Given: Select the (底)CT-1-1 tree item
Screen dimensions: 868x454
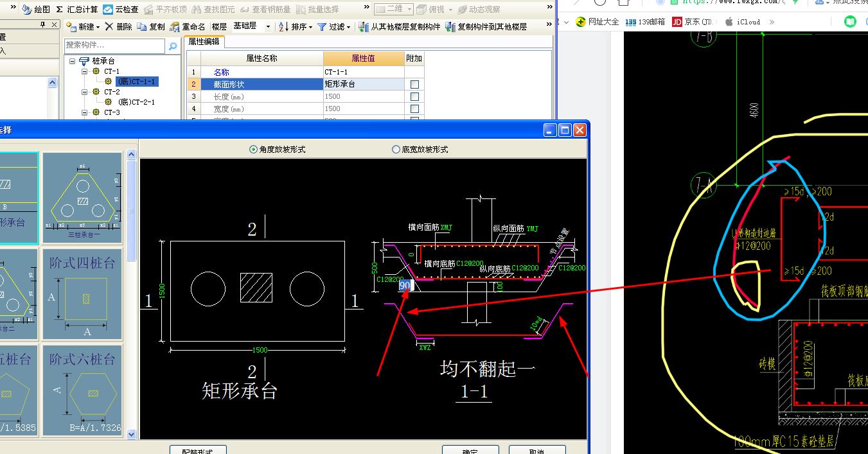Looking at the screenshot, I should [136, 82].
